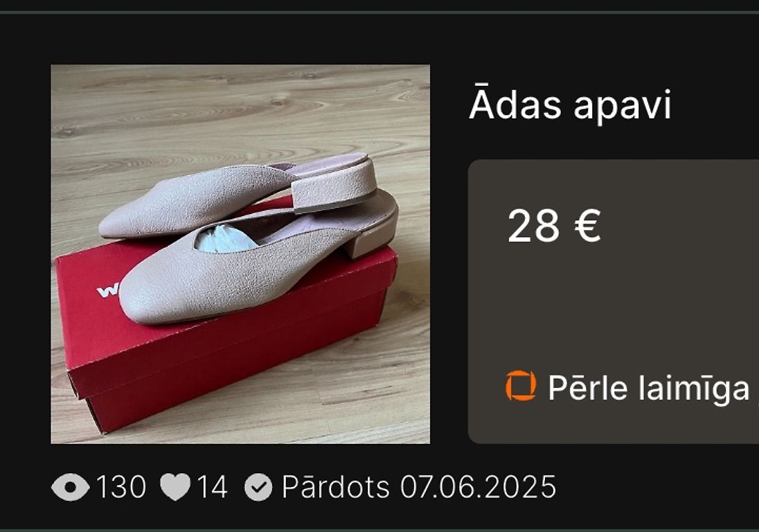Open the Ādas apavi listing title
759x532 pixels.
[x=570, y=104]
